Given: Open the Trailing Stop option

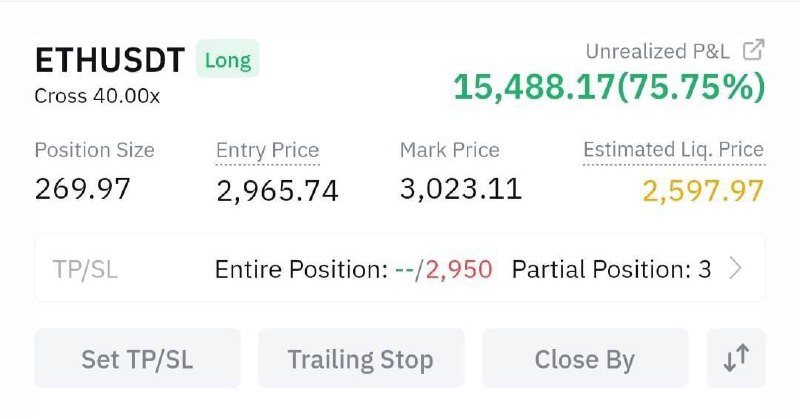Looking at the screenshot, I should click(361, 358).
